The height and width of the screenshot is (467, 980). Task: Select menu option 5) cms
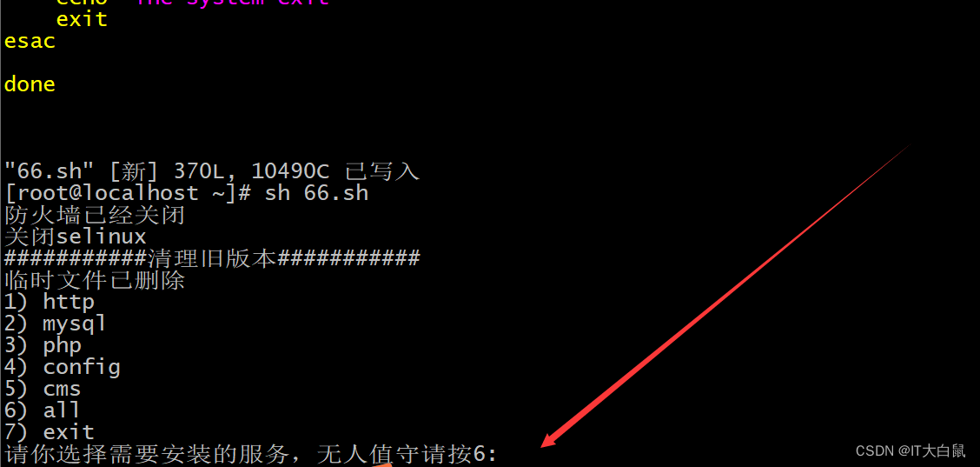pos(43,389)
